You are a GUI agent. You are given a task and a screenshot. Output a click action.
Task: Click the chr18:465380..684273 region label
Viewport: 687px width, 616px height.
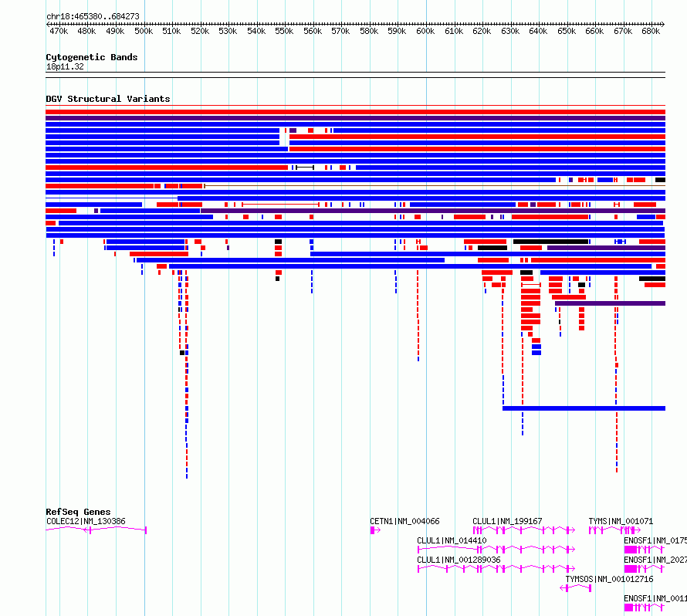[93, 16]
